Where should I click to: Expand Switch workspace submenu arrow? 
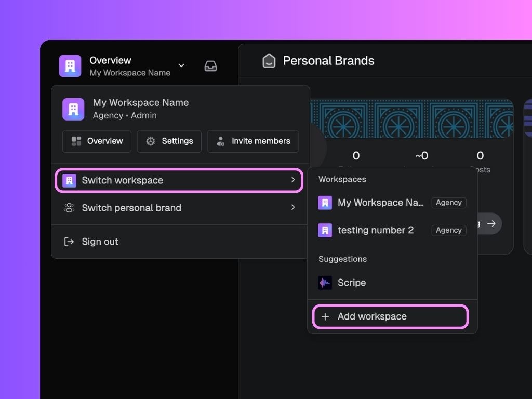(293, 180)
